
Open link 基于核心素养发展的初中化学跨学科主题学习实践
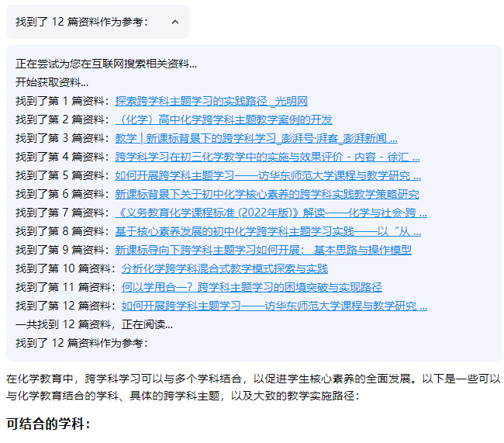[x=268, y=232]
